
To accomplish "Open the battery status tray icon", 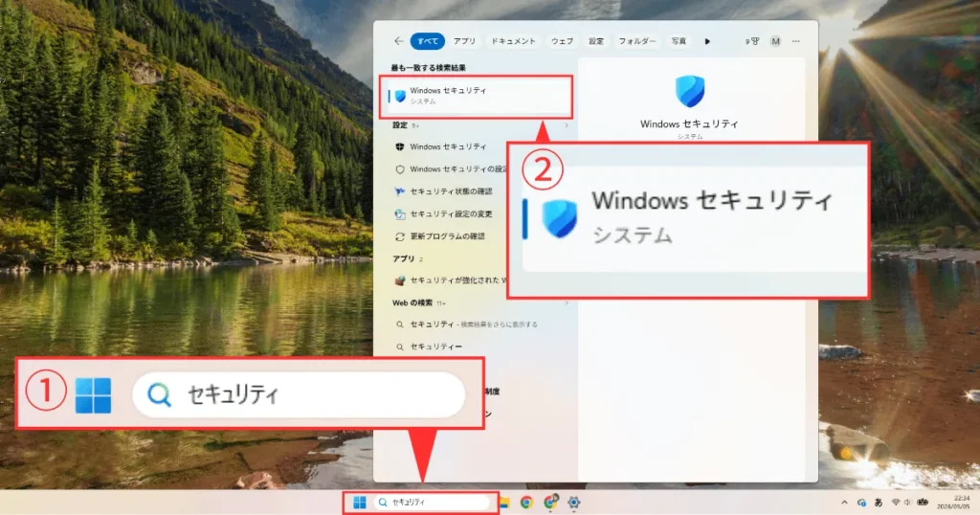I will pyautogui.click(x=923, y=503).
